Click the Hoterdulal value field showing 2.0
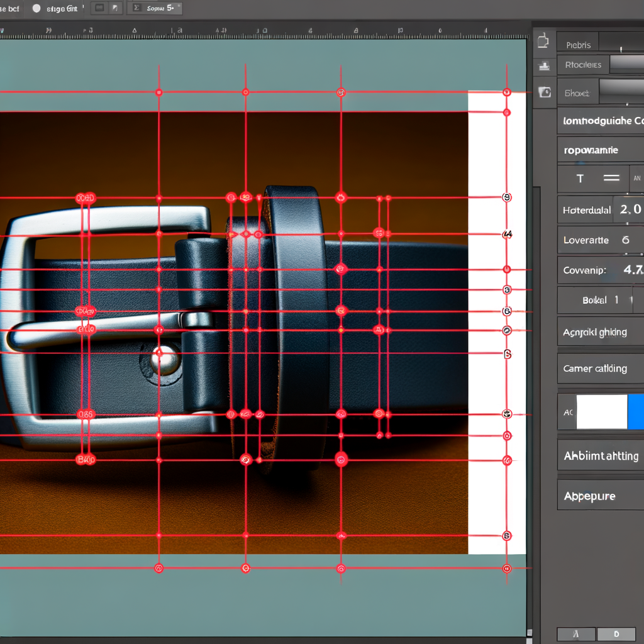This screenshot has width=644, height=644. click(630, 209)
